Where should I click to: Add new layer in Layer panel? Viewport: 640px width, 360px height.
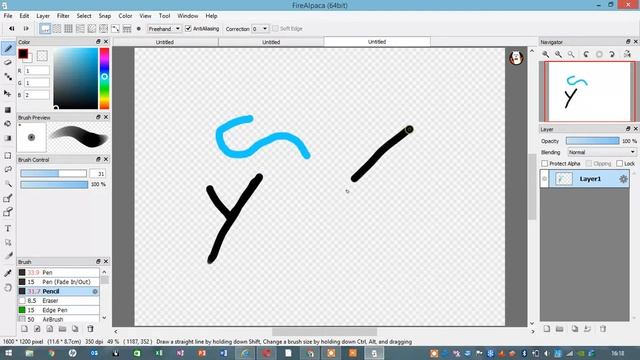(547, 329)
